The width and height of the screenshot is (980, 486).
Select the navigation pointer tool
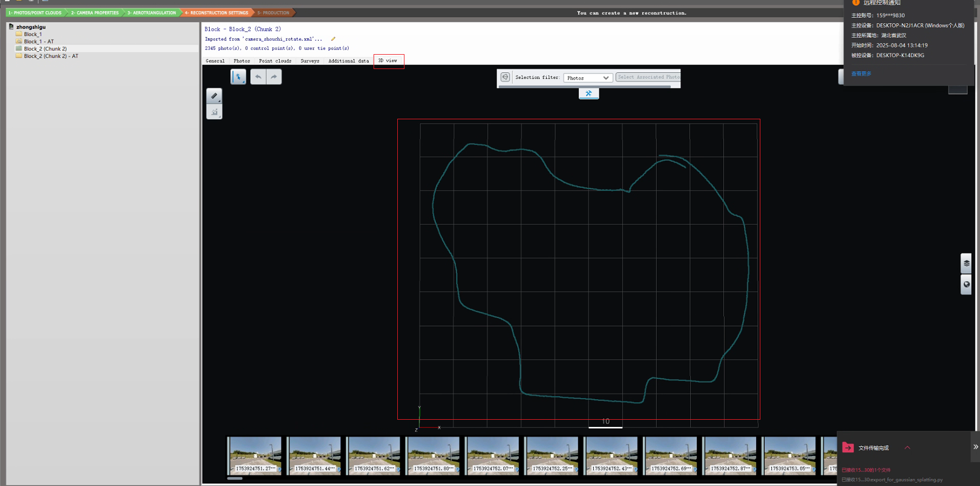[x=238, y=77]
